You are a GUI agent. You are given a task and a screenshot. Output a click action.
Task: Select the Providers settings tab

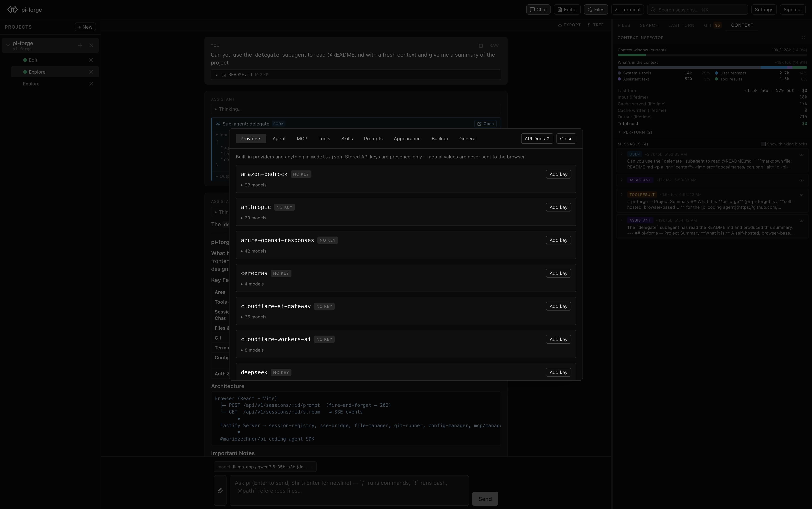[251, 139]
